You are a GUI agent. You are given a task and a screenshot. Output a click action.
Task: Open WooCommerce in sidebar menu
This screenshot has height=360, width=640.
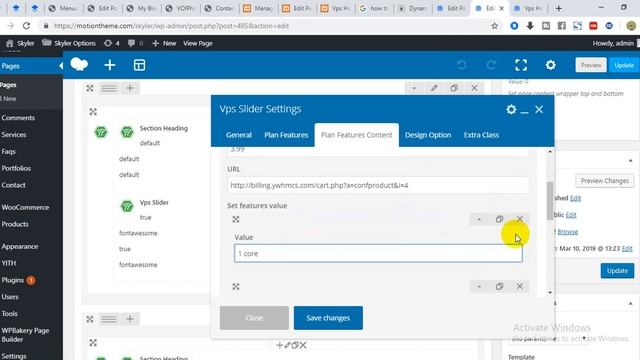pyautogui.click(x=25, y=207)
